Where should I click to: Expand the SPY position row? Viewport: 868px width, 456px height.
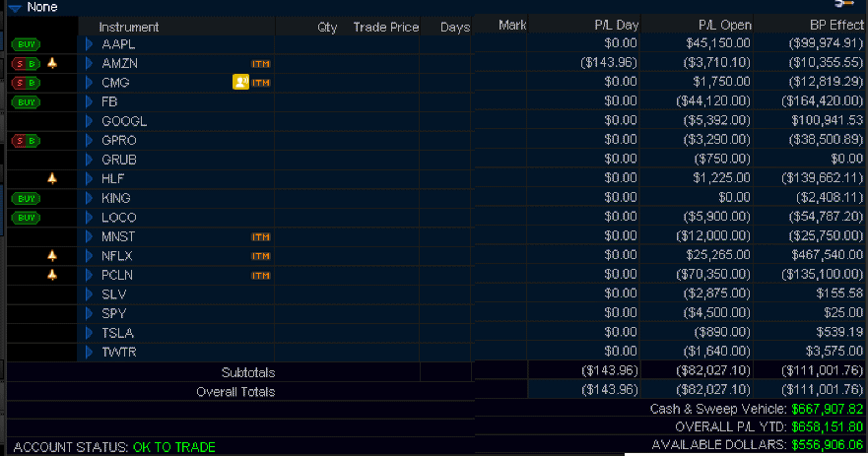[x=89, y=314]
